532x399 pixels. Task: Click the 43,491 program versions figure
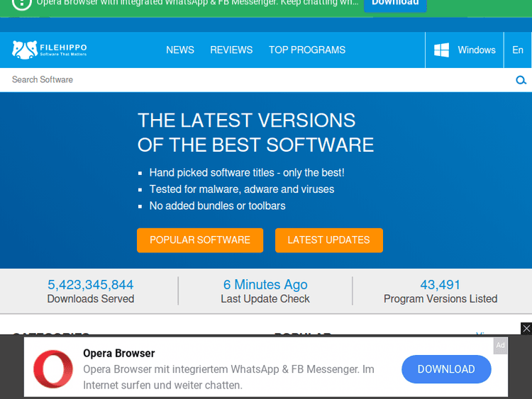(440, 284)
